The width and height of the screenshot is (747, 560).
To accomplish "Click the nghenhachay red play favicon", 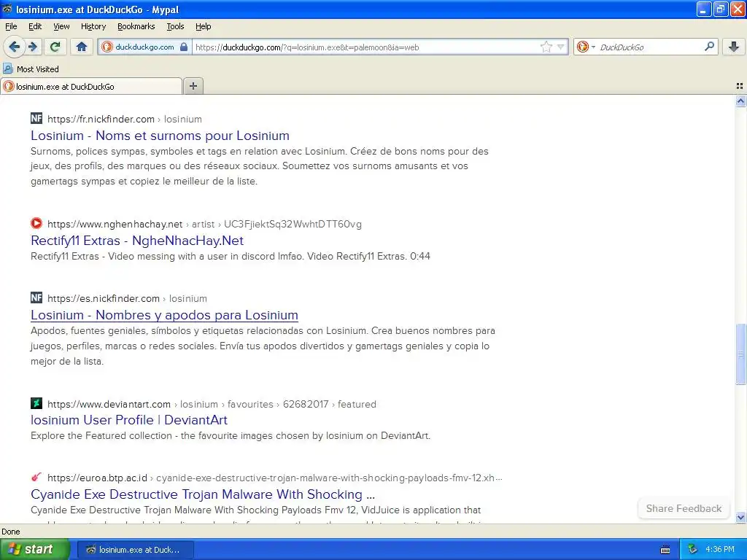I will [x=36, y=223].
